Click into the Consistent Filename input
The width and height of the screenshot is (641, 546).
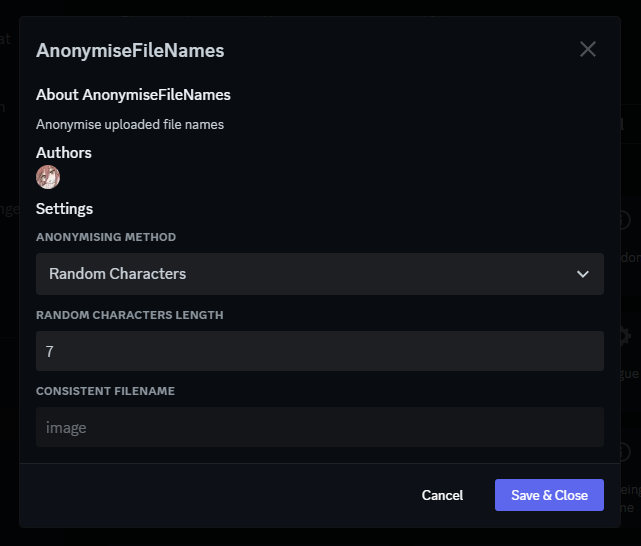point(320,427)
